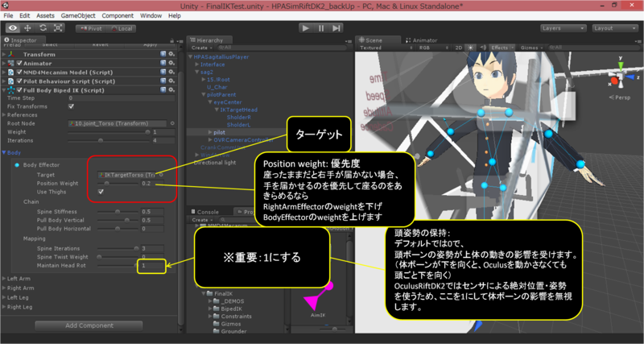Toggle Local handle rotation
Viewport: 644px width, 344px height.
(x=122, y=28)
